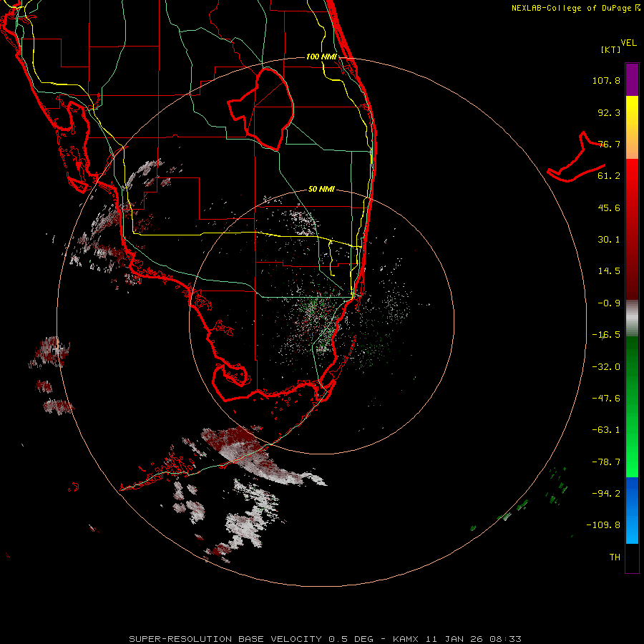Pick the light blue color bar segment
This screenshot has height=644, width=644.
(632, 528)
